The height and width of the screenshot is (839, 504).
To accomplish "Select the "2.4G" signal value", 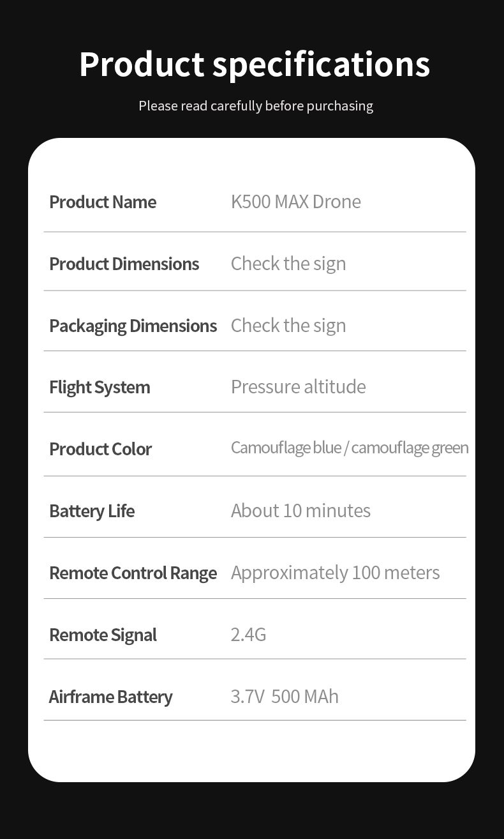I will point(248,634).
